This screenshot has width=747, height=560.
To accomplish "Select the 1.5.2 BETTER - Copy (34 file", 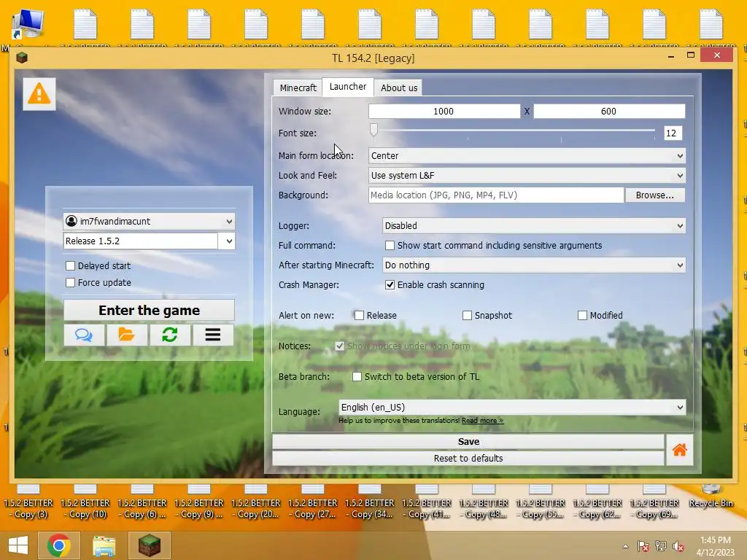I will tap(370, 502).
